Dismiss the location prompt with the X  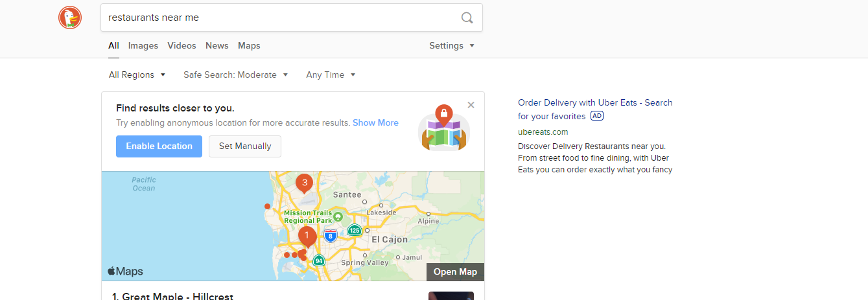coord(471,105)
